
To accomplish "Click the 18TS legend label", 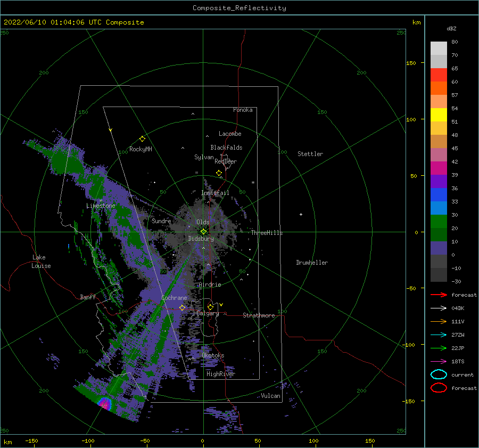I will [458, 362].
